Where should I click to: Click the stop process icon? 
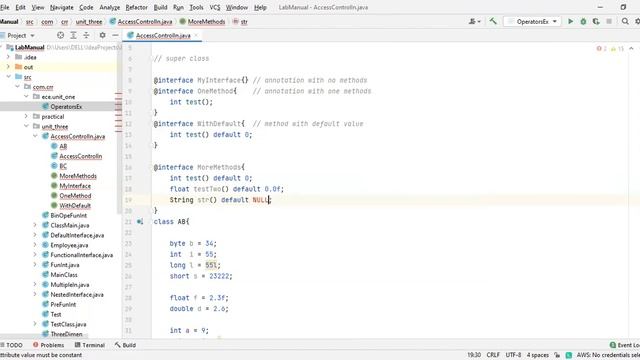(609, 21)
